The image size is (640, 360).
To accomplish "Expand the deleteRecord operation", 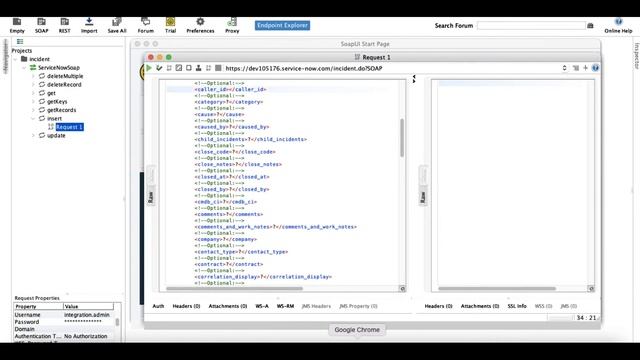I will [33, 84].
